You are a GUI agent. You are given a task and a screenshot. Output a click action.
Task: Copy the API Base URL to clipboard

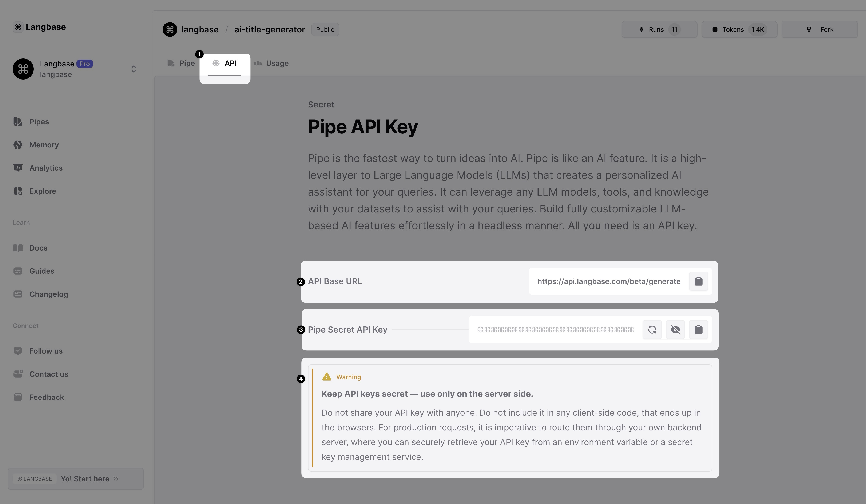pyautogui.click(x=698, y=281)
